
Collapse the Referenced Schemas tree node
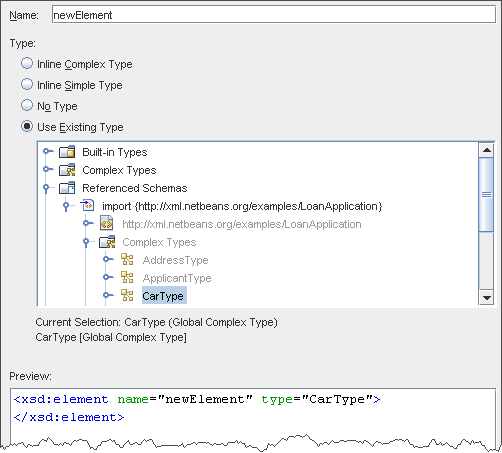coord(47,188)
